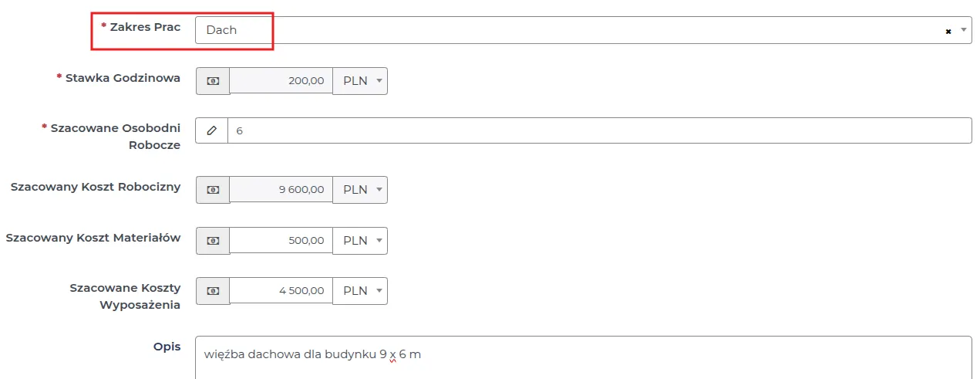Click the money icon beside Szacowane Koszty Wyposażenia
Image resolution: width=980 pixels, height=379 pixels.
click(x=213, y=291)
